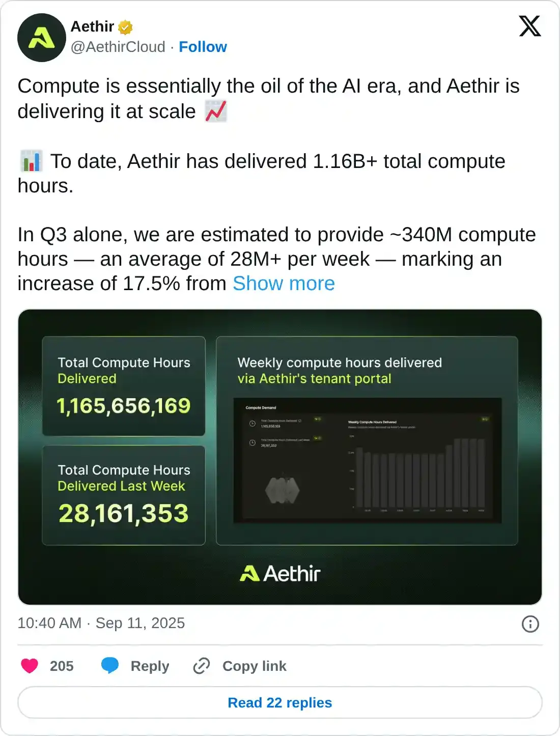
Task: Click Aethir's gold verified badge
Action: coord(126,27)
